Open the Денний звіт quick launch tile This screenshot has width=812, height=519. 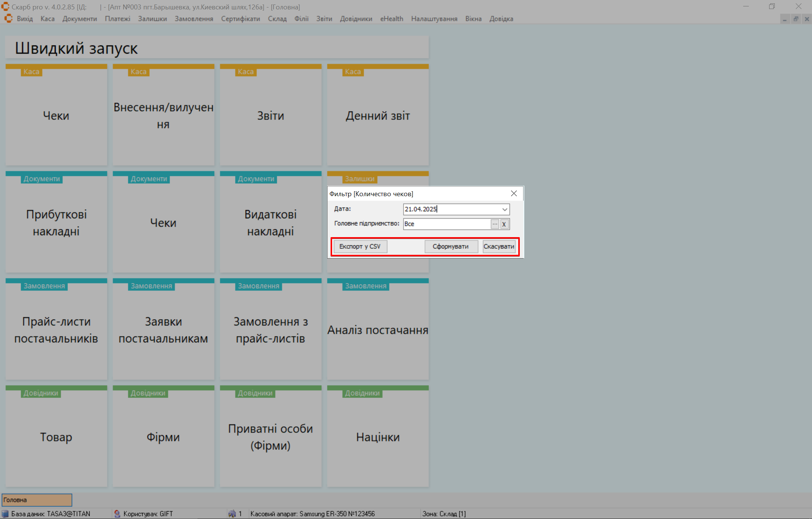click(378, 116)
